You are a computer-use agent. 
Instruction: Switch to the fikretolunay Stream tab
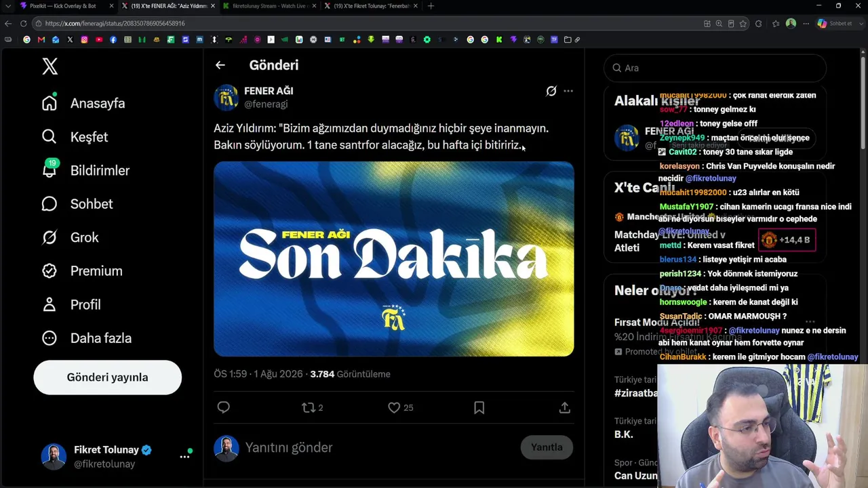(x=271, y=6)
